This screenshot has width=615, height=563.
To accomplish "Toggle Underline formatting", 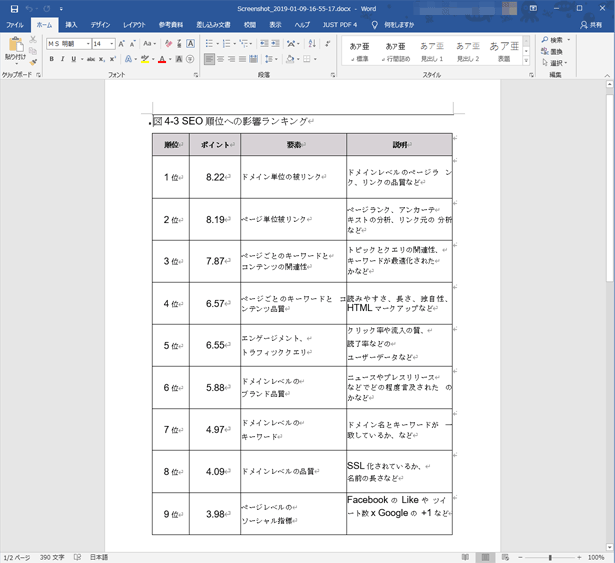I will [73, 59].
